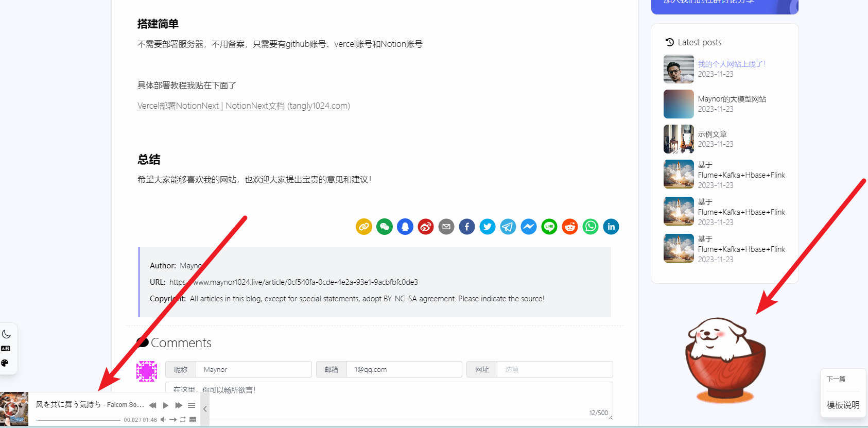
Task: Share article on Facebook
Action: coord(467,227)
